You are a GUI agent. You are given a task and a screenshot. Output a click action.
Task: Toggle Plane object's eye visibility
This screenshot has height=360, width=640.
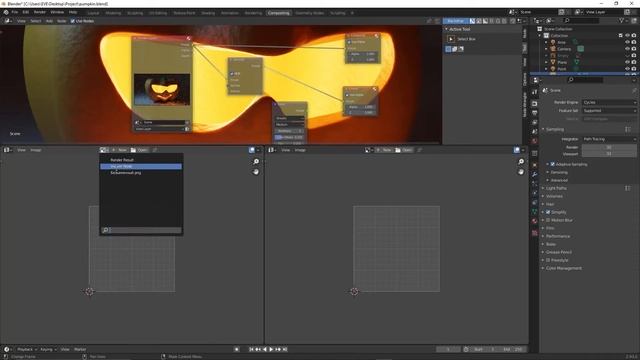pyautogui.click(x=627, y=62)
